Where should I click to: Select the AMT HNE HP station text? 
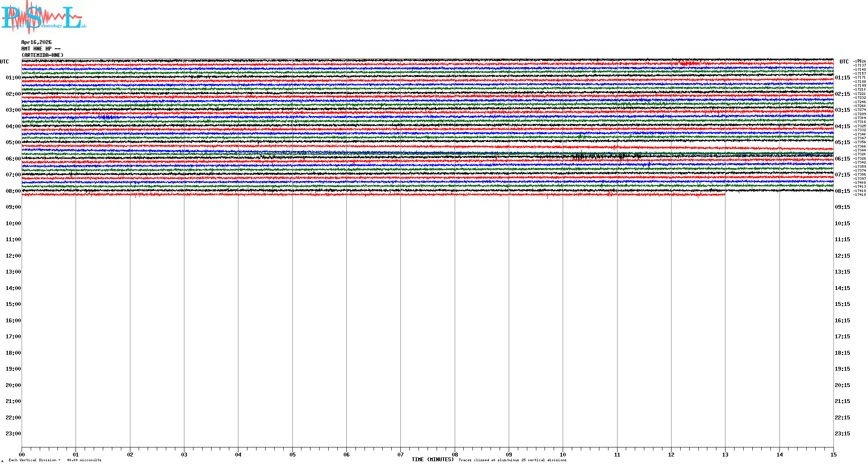pos(41,49)
